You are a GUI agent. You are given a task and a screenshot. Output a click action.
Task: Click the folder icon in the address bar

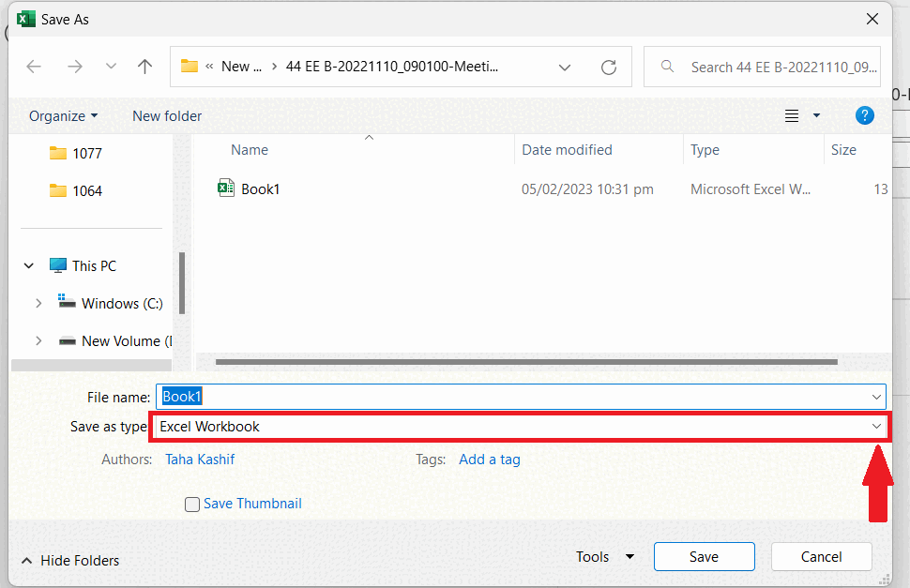(x=189, y=66)
